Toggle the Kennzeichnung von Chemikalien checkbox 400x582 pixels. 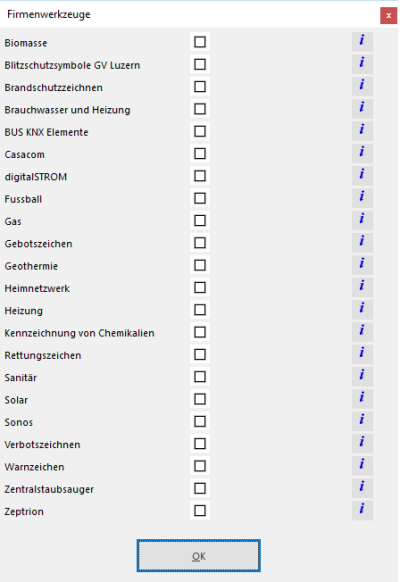click(200, 332)
